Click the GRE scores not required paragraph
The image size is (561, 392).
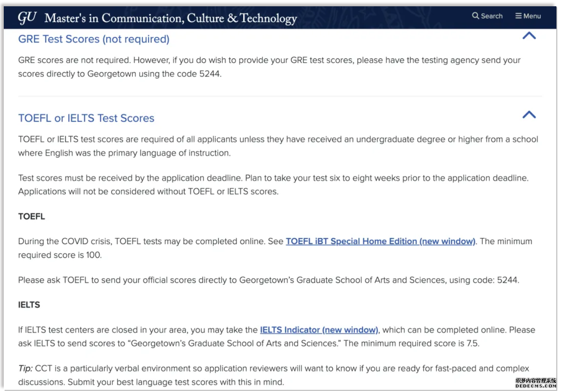(269, 67)
